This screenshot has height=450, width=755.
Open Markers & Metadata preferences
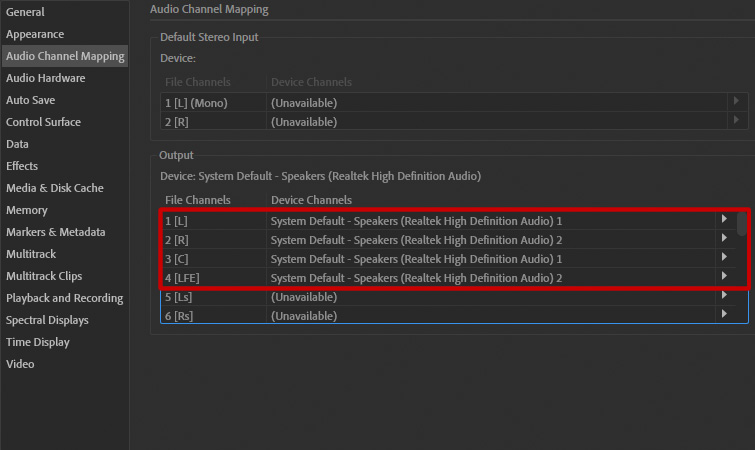[x=55, y=232]
